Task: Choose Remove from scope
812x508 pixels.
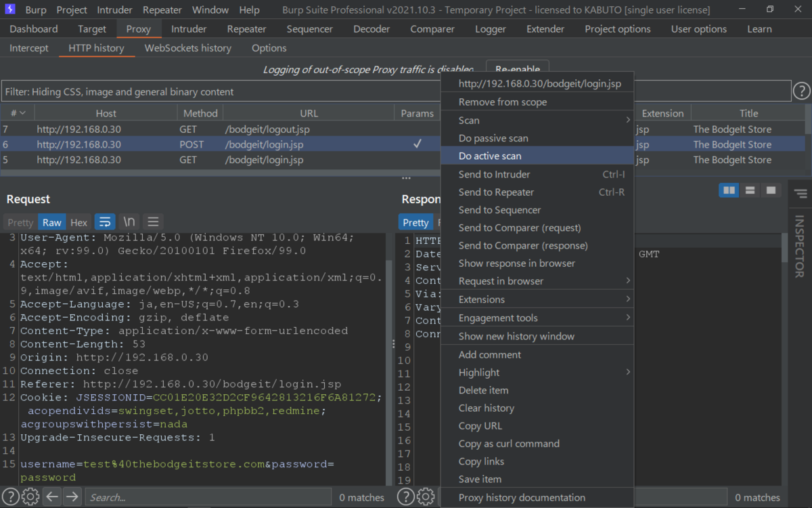Action: point(537,102)
